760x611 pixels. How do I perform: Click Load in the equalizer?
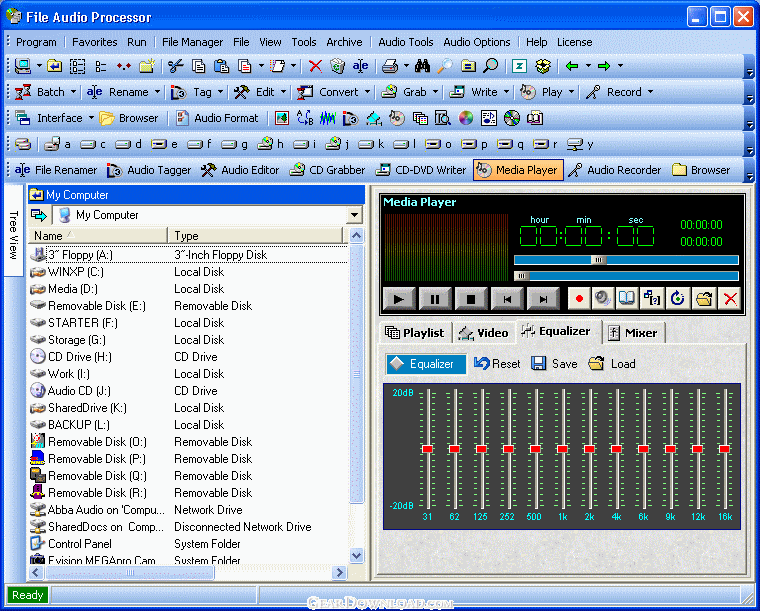pos(612,364)
